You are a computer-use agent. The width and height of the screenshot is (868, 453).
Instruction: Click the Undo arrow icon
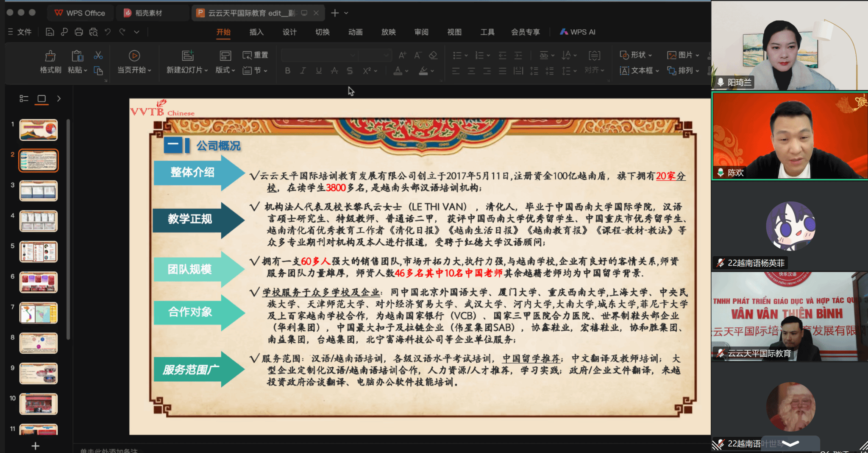point(108,32)
